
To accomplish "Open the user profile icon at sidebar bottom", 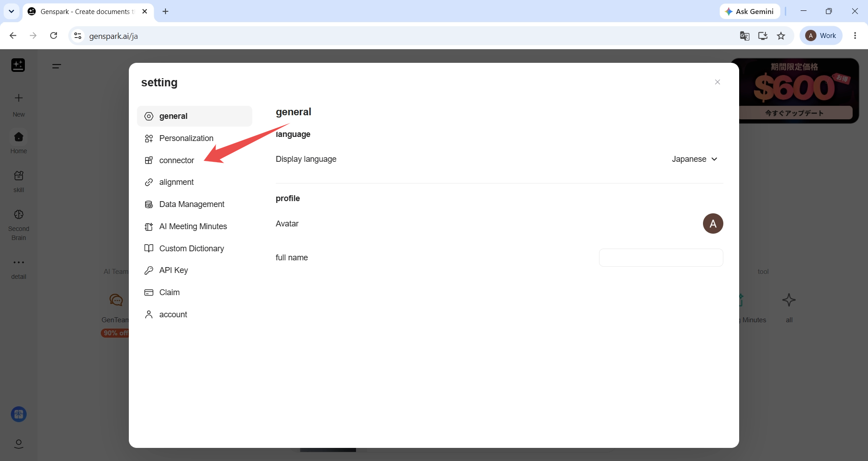I will 19,444.
